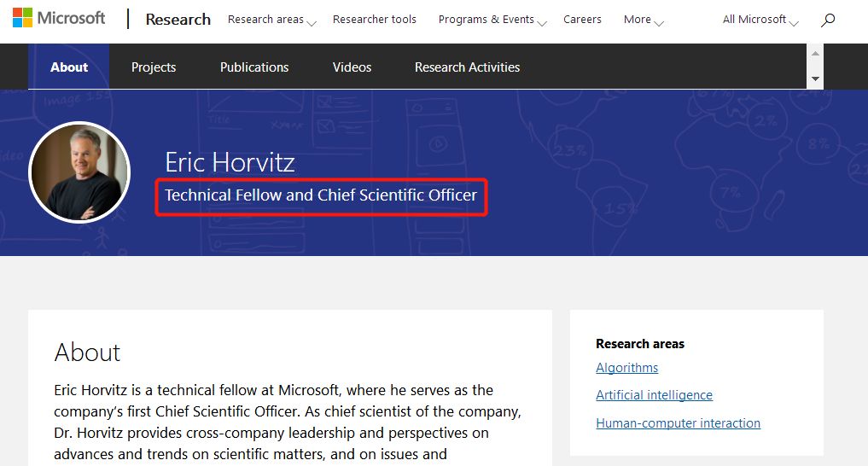The height and width of the screenshot is (466, 868).
Task: Open the Research home link
Action: [x=178, y=20]
